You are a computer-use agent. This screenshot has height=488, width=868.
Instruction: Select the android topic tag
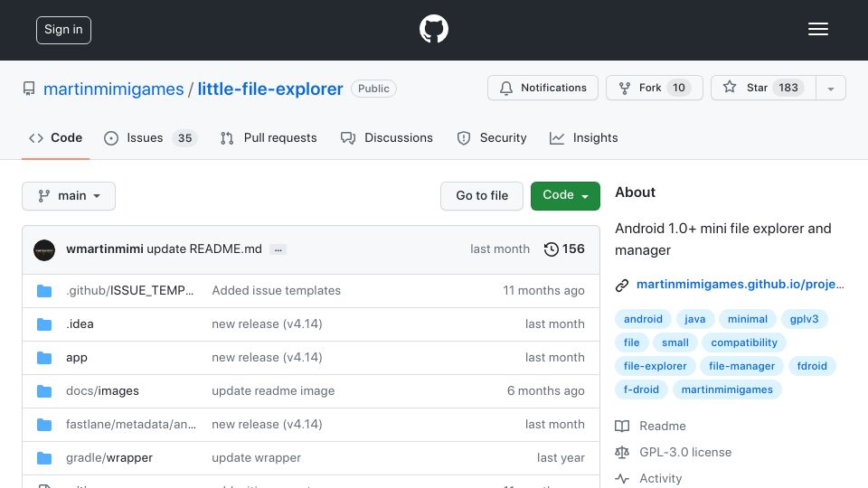(x=643, y=319)
